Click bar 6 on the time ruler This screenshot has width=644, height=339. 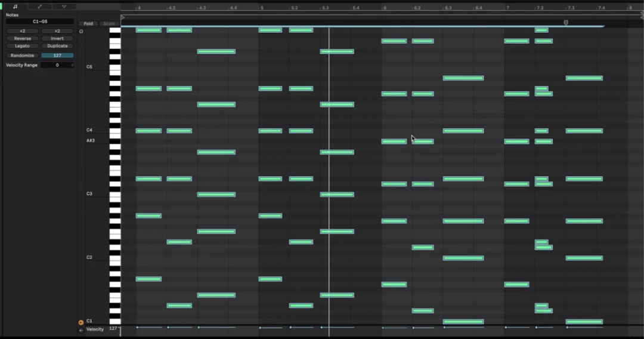(385, 8)
